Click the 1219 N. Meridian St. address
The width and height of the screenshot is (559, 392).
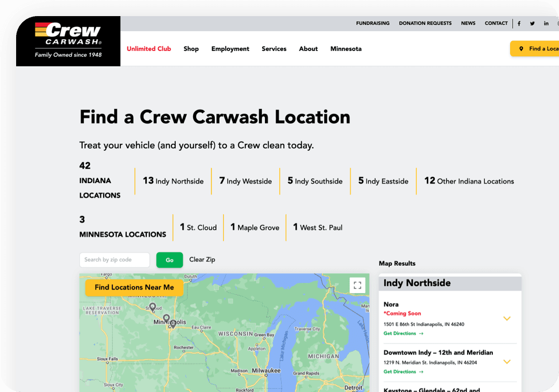click(430, 362)
